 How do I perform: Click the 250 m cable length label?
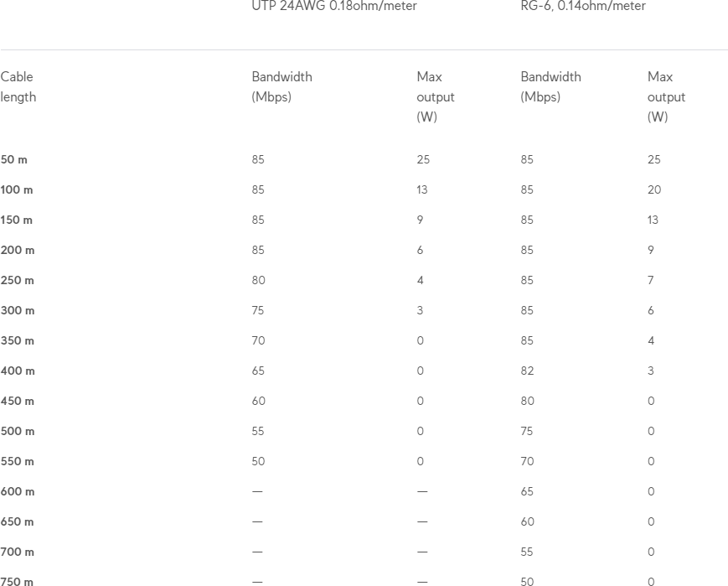(x=17, y=280)
